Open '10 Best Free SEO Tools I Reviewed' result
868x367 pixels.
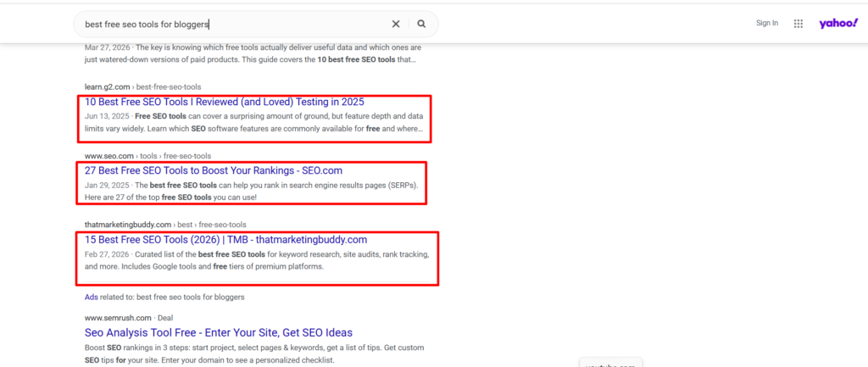(x=224, y=102)
